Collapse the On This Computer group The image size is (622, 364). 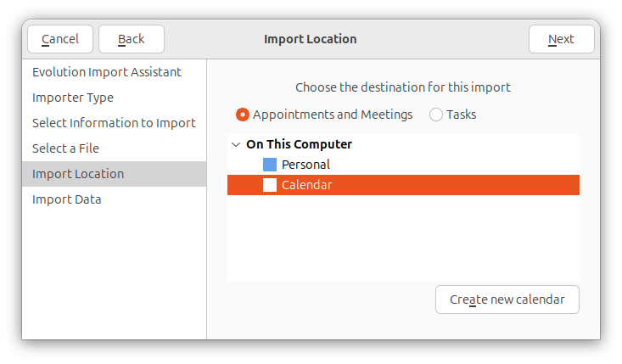236,144
